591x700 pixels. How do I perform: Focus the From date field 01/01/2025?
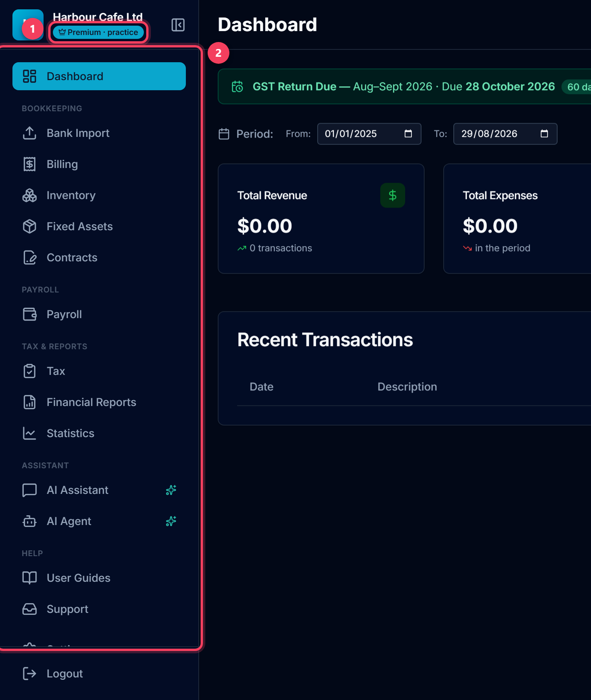[369, 134]
